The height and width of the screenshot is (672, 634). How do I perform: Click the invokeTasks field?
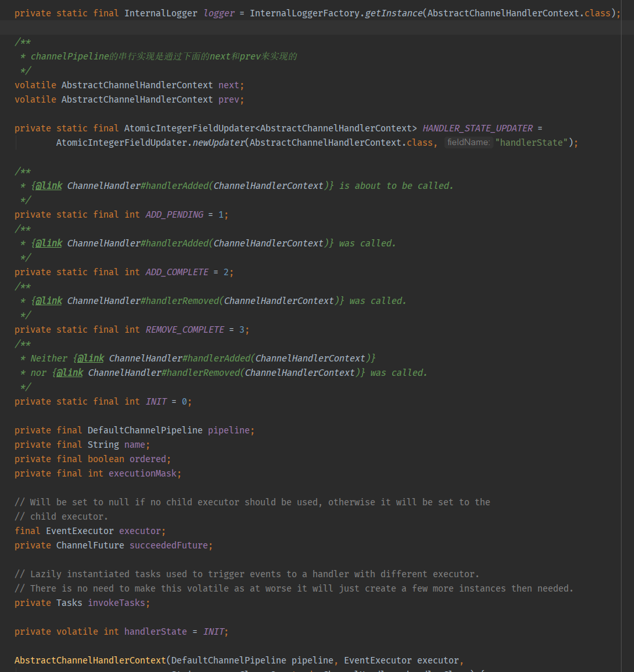click(116, 603)
